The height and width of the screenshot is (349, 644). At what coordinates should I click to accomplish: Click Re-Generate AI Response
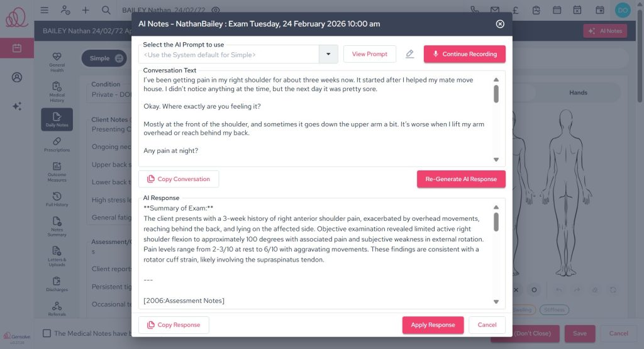(x=461, y=179)
